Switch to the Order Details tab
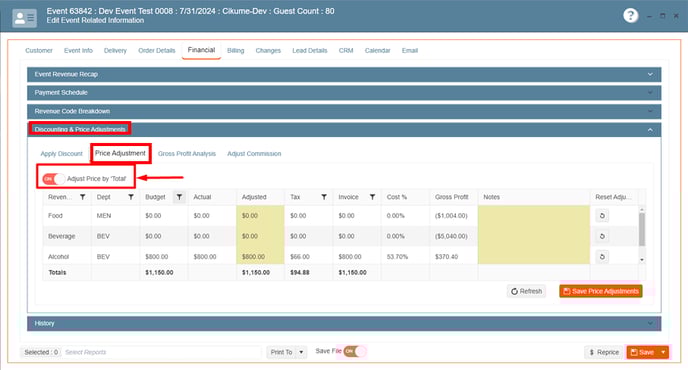The width and height of the screenshot is (688, 370). tap(157, 50)
